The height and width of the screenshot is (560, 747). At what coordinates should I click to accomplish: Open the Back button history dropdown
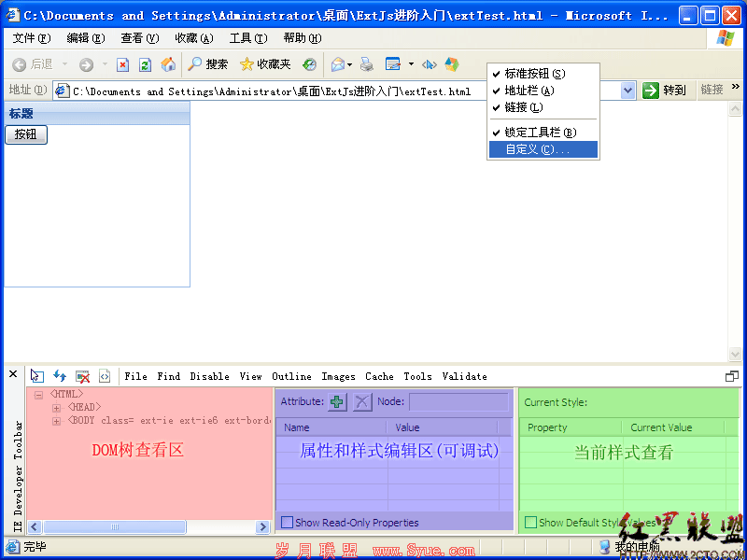click(64, 64)
